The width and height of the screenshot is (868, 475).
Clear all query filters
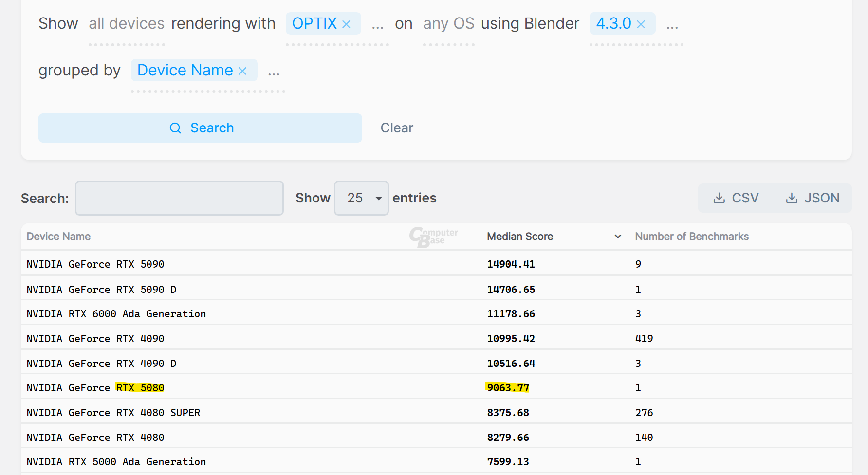tap(397, 128)
